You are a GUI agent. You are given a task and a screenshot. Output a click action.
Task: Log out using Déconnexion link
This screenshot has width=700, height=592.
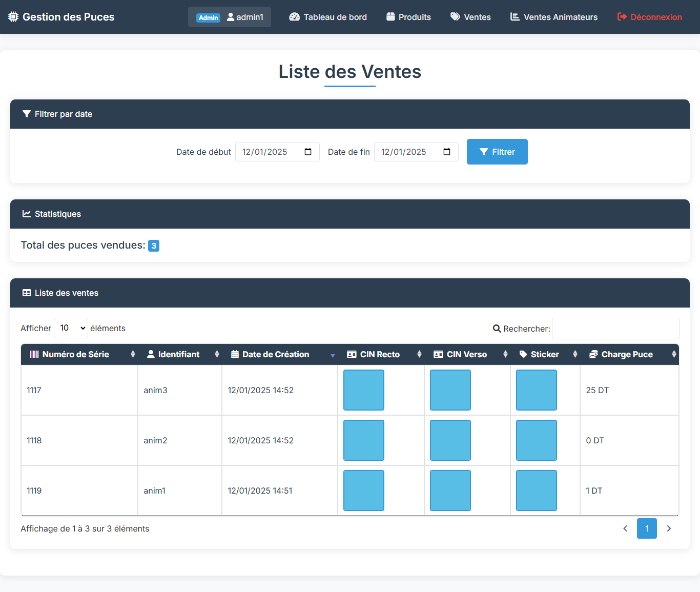pyautogui.click(x=649, y=17)
